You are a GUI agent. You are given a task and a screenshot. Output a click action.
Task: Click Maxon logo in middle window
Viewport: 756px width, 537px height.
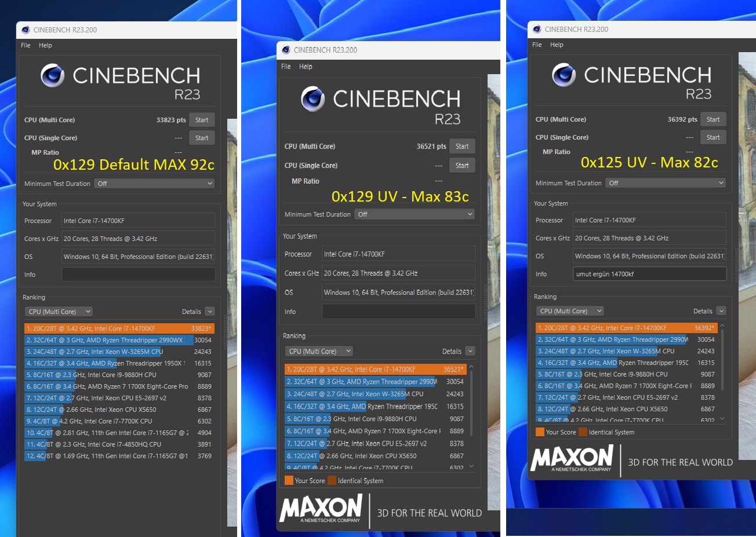321,508
